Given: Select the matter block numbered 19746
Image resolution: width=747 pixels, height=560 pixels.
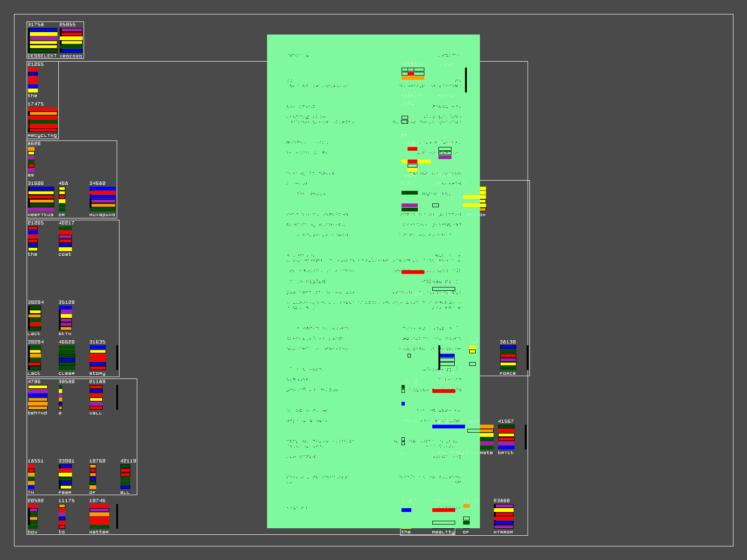Looking at the screenshot, I should click(99, 517).
